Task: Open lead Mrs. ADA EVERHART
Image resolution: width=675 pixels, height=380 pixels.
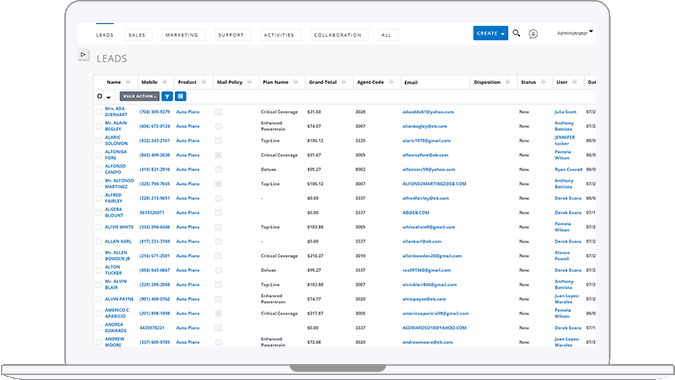Action: coord(116,112)
